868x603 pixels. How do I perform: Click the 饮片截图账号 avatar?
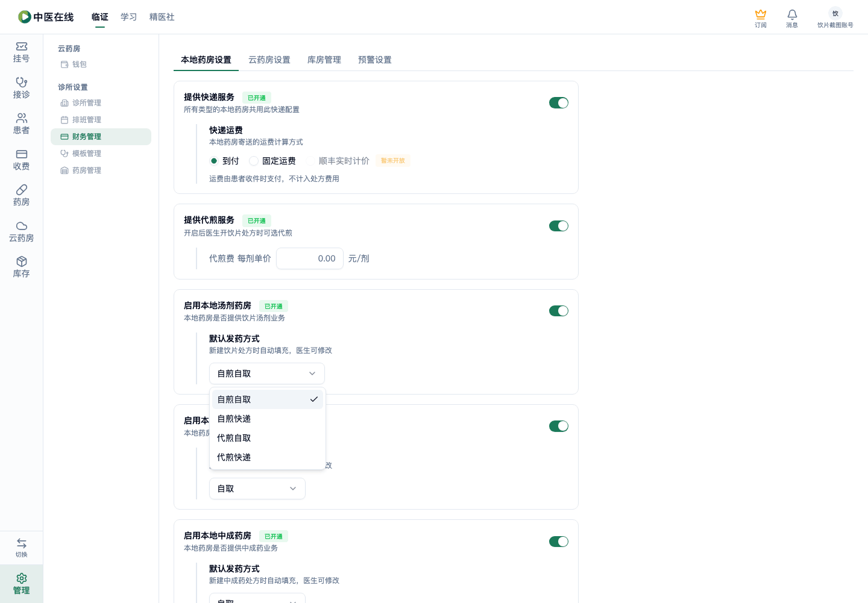click(835, 13)
